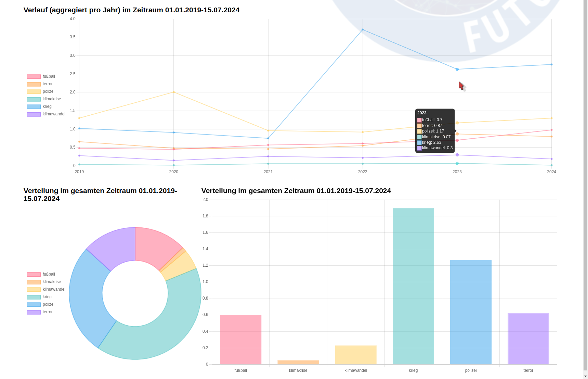The height and width of the screenshot is (379, 588).
Task: Select the klimawandel bar in bar chart
Action: [356, 355]
